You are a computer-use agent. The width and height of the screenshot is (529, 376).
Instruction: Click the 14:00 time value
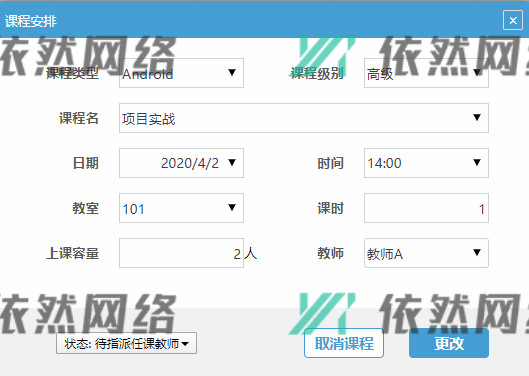click(x=384, y=163)
